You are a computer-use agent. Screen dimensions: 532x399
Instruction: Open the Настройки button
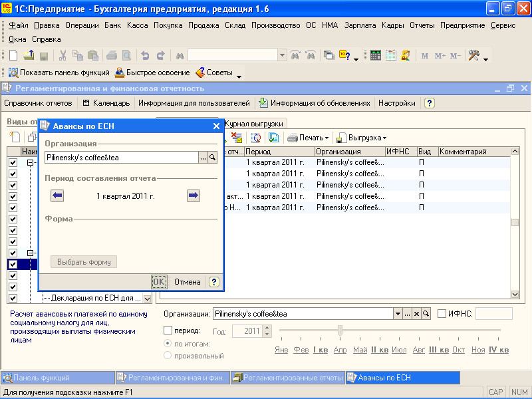point(396,103)
